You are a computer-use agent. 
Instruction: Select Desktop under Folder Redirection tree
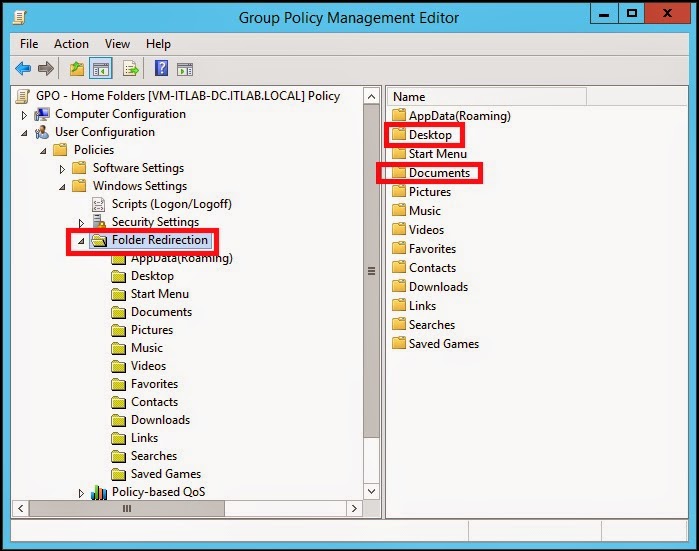(152, 276)
